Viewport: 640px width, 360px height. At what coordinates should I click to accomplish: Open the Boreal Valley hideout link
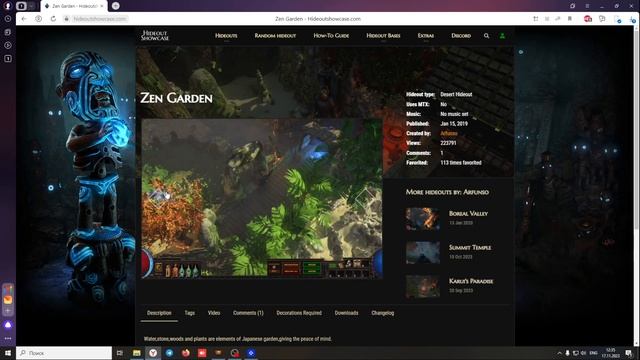click(x=468, y=213)
